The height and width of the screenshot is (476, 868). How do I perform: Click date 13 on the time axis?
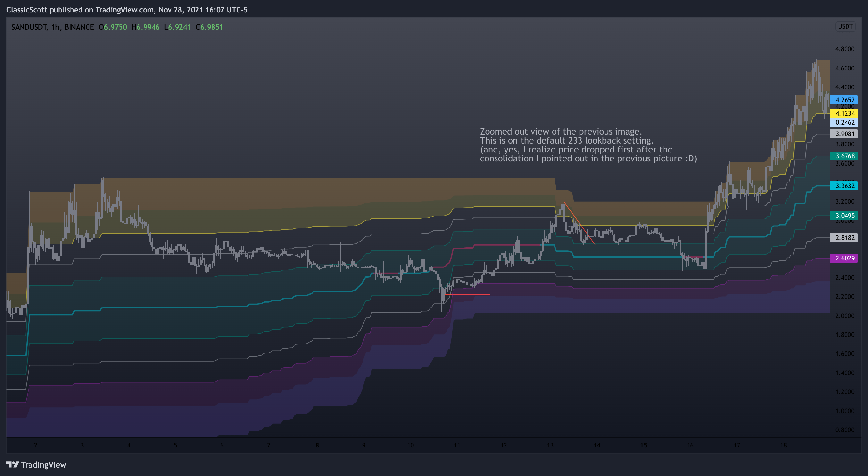coord(550,445)
